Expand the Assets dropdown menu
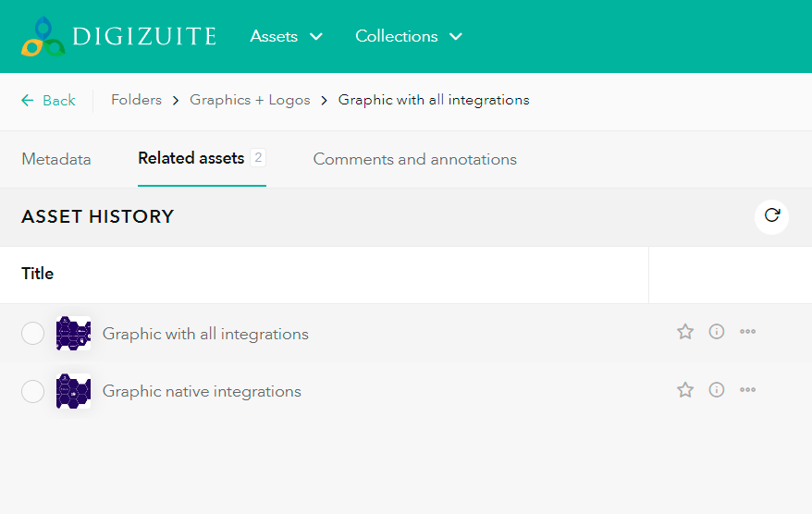The image size is (812, 514). click(286, 36)
